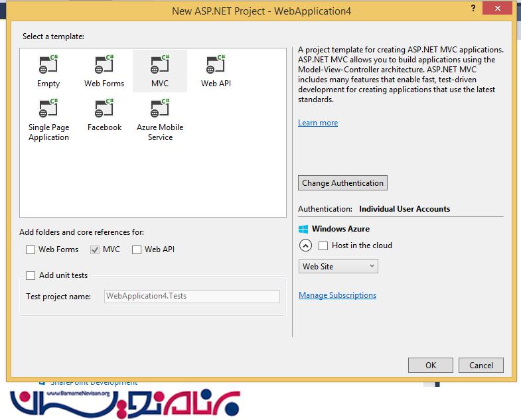The height and width of the screenshot is (420, 521).
Task: Click the Windows Azure logo icon
Action: tap(303, 229)
